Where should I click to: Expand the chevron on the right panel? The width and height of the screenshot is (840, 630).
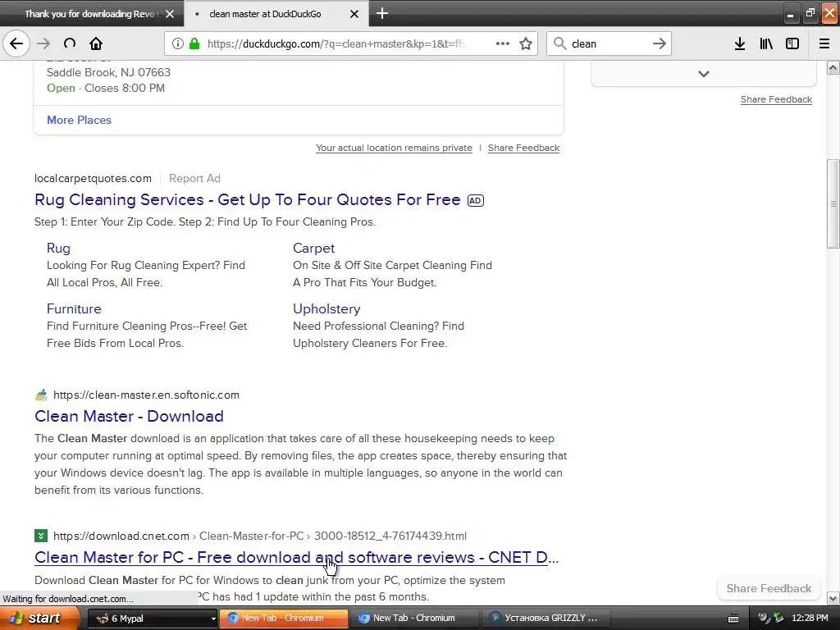click(x=703, y=74)
